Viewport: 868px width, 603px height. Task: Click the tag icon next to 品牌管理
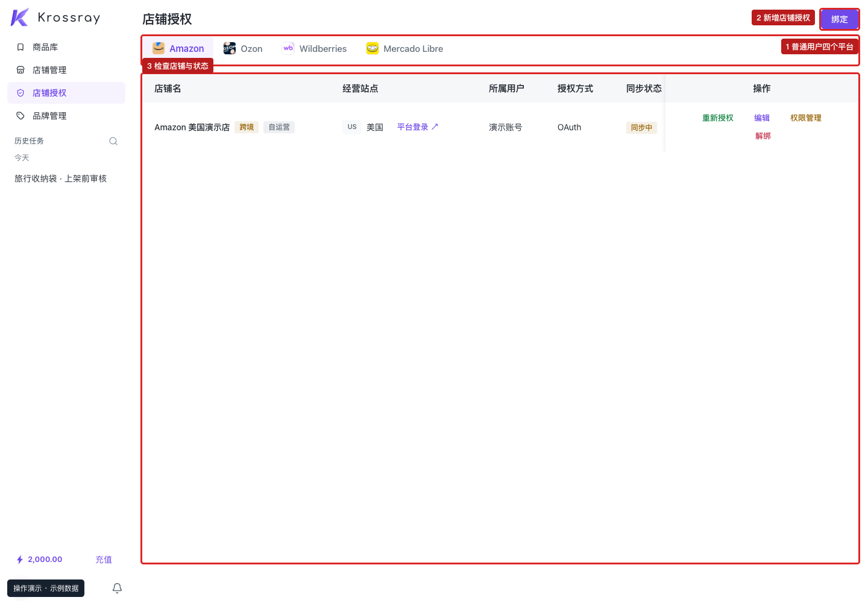click(x=20, y=116)
